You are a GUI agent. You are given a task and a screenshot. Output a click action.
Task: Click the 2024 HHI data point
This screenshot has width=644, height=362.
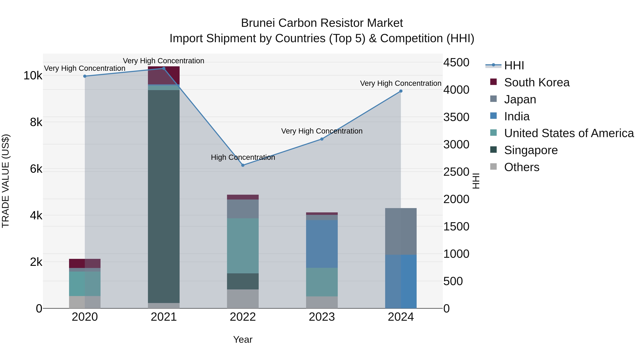click(x=401, y=91)
